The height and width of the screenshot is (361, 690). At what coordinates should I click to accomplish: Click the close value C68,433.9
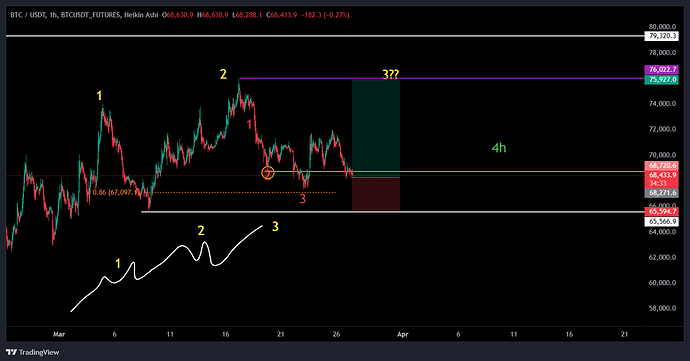pos(282,15)
